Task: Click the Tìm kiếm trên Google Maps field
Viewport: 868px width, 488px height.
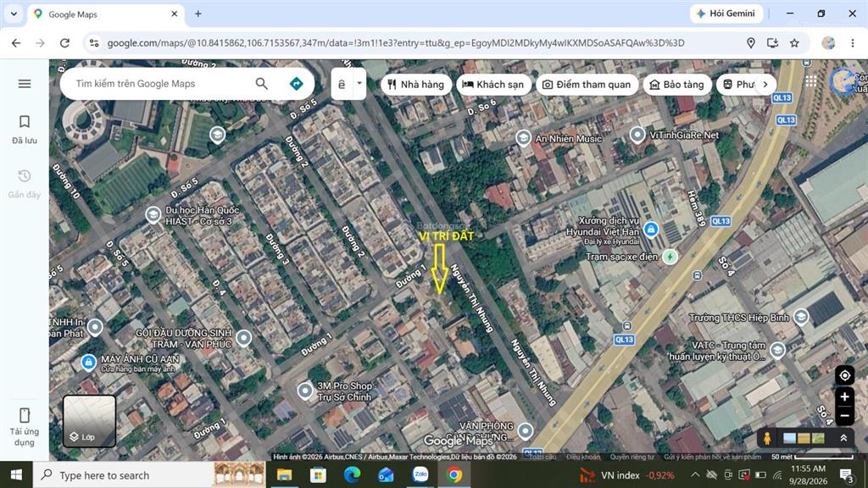Action: click(x=160, y=84)
